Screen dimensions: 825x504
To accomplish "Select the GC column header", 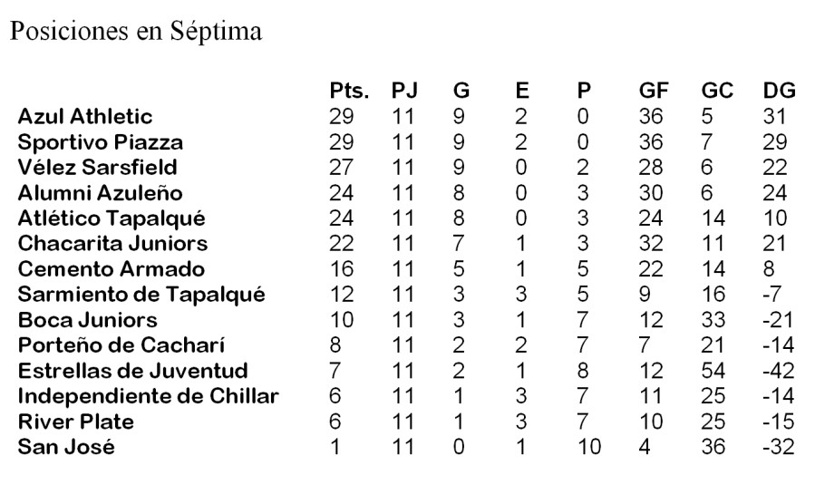I will [717, 91].
